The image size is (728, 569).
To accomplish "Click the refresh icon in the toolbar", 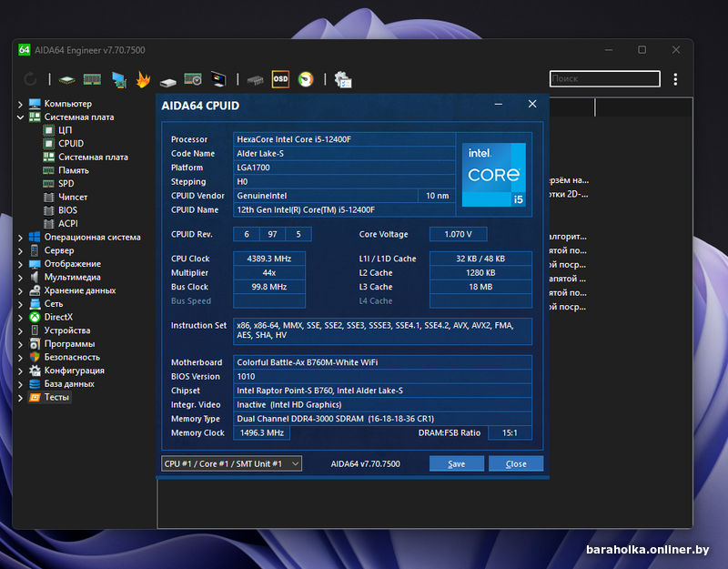I will tap(30, 79).
